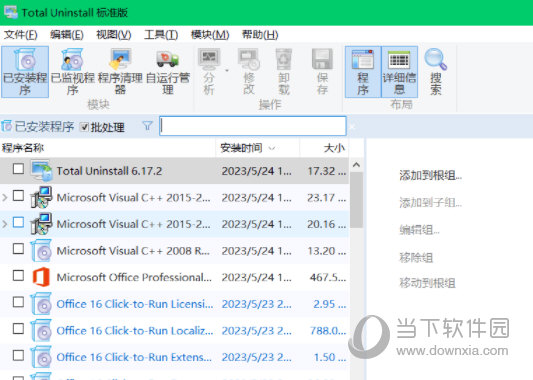Open the 编辑(E) menu

(67, 34)
